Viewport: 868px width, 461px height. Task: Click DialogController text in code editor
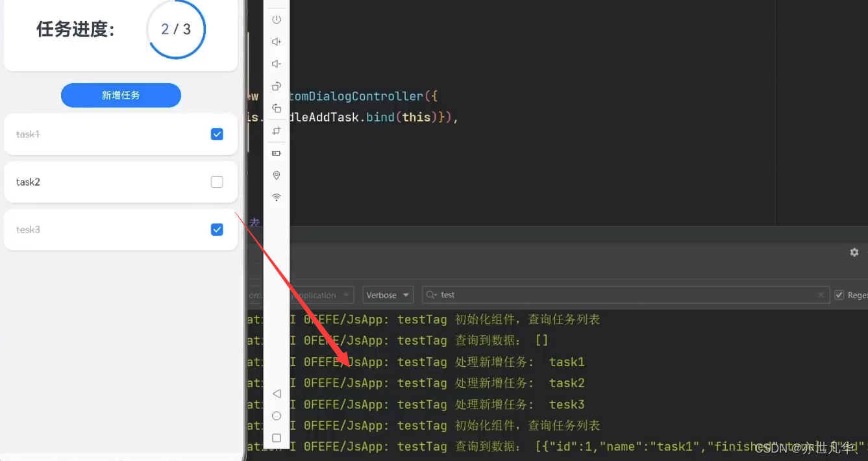[366, 96]
